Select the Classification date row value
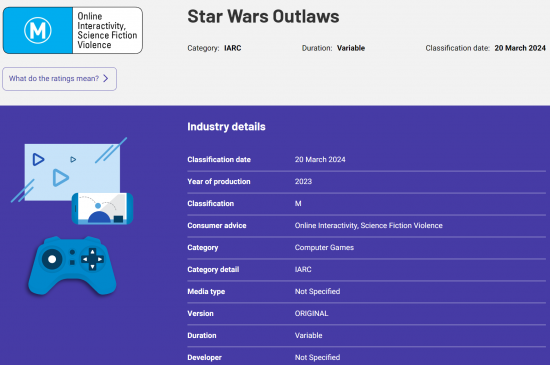This screenshot has height=365, width=550. (320, 160)
